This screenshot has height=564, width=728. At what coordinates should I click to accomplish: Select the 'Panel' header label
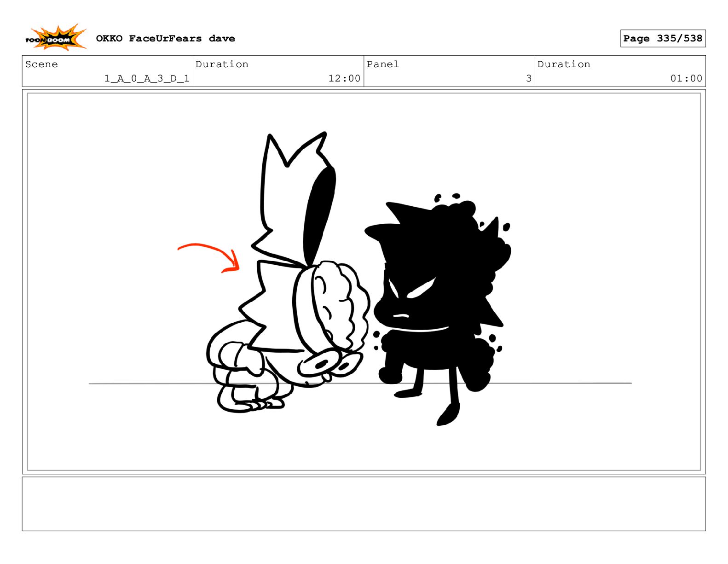point(382,64)
